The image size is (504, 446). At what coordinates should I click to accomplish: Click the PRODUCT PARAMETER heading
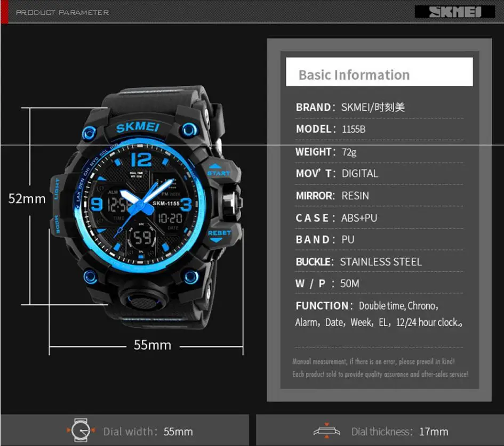(x=62, y=13)
